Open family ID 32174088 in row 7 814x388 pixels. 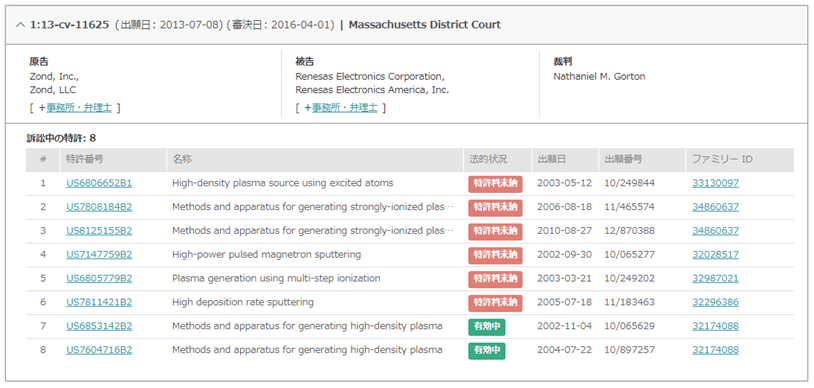pyautogui.click(x=715, y=326)
